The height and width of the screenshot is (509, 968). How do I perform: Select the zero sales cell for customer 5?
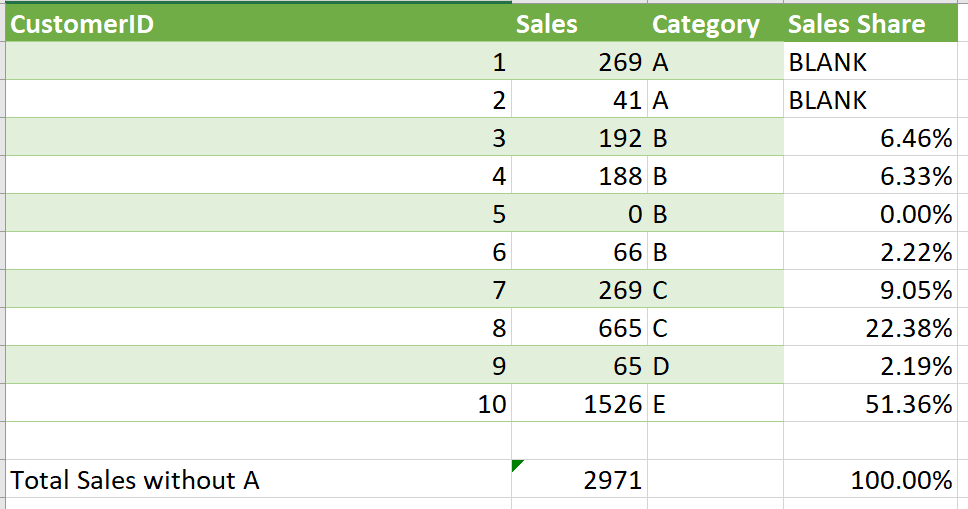[580, 214]
